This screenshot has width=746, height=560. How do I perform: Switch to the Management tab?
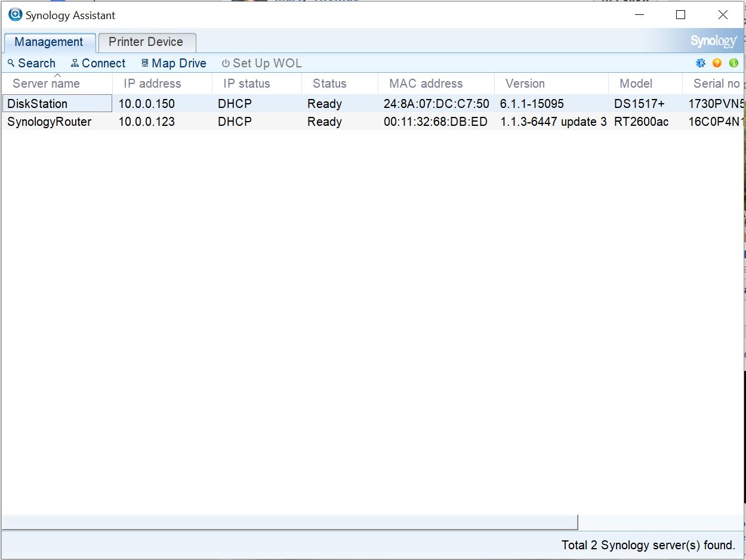pos(49,42)
